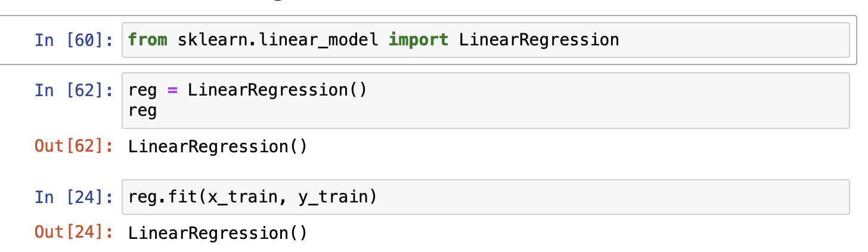Click the In [24] cell prompt
Screen dimensions: 868x252
(x=73, y=196)
